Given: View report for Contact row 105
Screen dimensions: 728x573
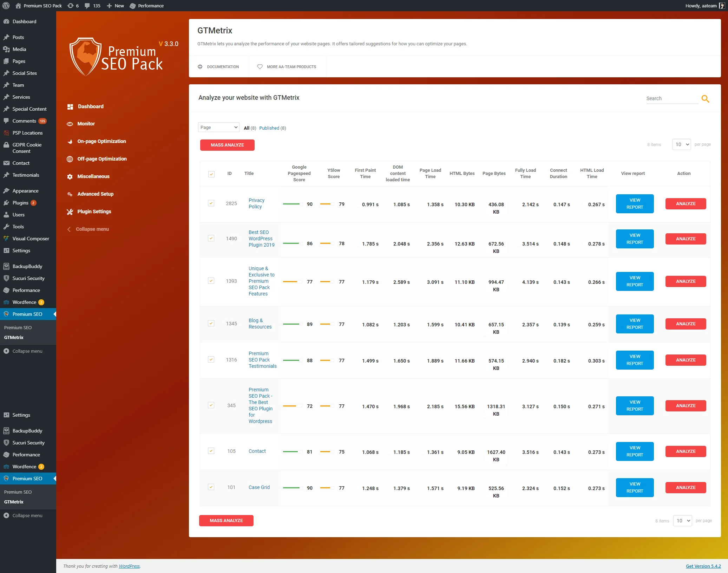Looking at the screenshot, I should click(x=635, y=451).
